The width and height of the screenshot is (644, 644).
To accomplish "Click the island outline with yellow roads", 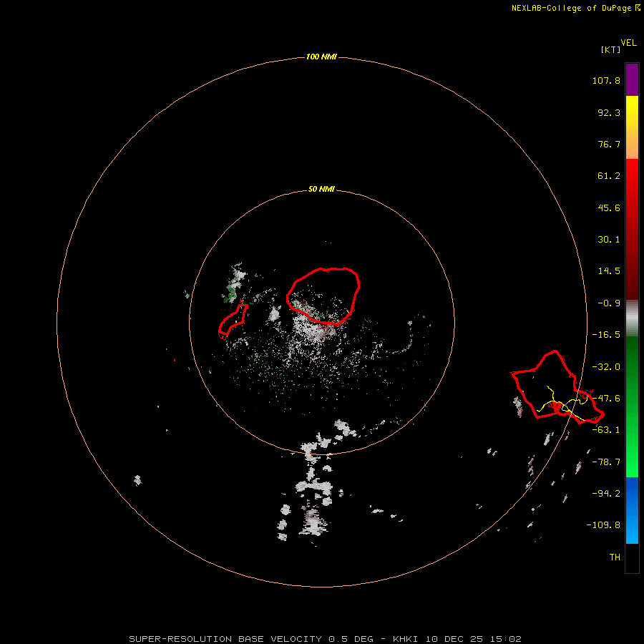I will [x=557, y=387].
